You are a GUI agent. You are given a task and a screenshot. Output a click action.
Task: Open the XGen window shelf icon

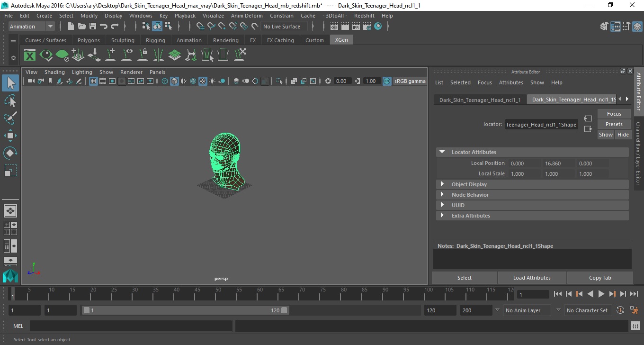pos(30,55)
